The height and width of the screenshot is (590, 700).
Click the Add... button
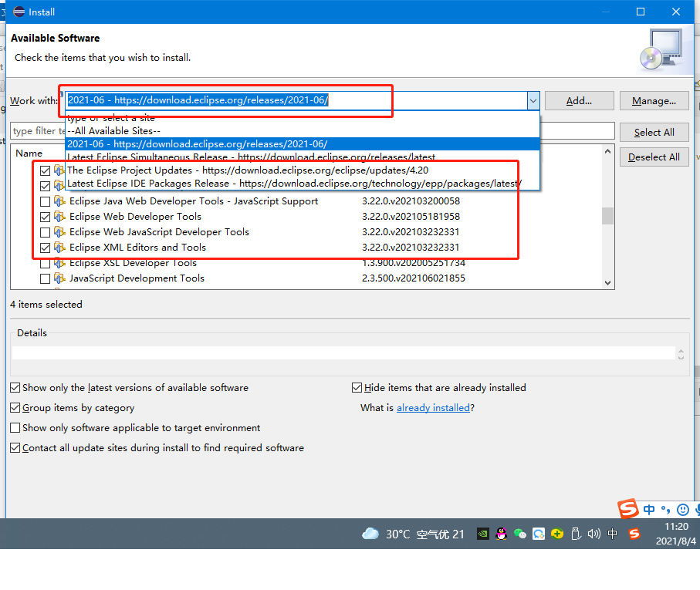point(580,101)
